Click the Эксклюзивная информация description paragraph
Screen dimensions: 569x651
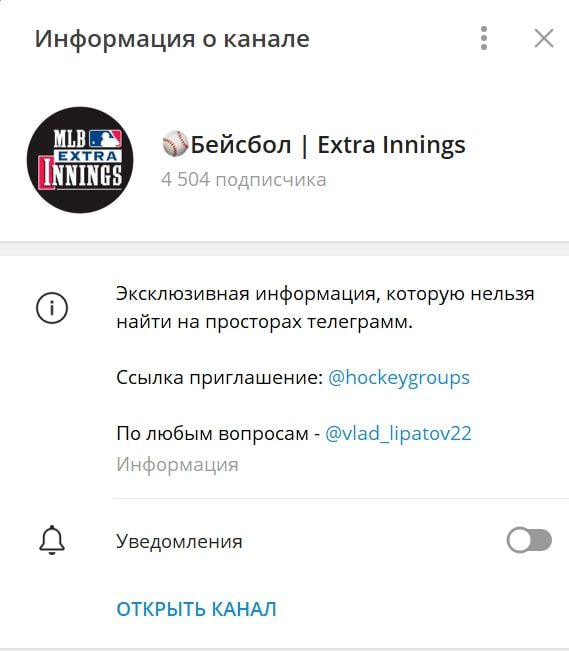325,308
